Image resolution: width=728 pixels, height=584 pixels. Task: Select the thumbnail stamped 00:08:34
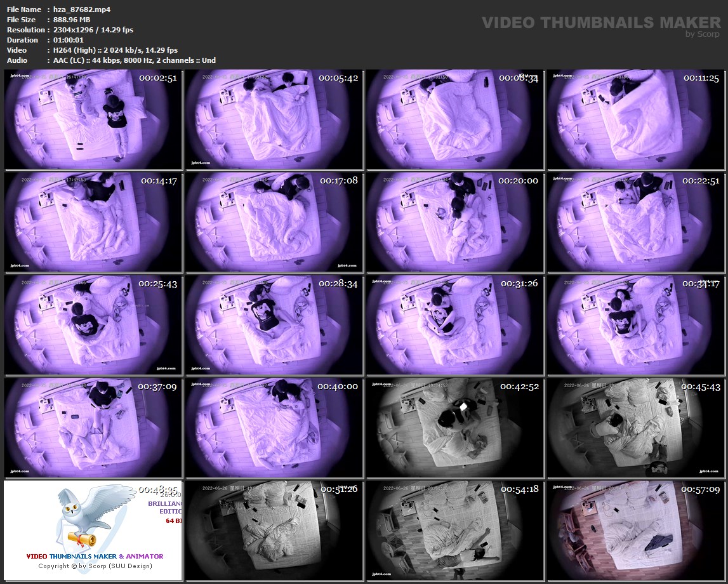[x=454, y=120]
